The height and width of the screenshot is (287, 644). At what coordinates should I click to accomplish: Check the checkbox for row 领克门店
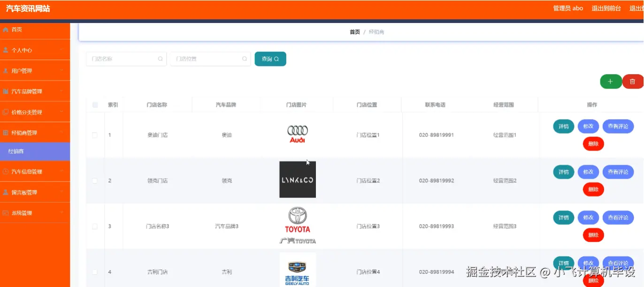point(95,181)
